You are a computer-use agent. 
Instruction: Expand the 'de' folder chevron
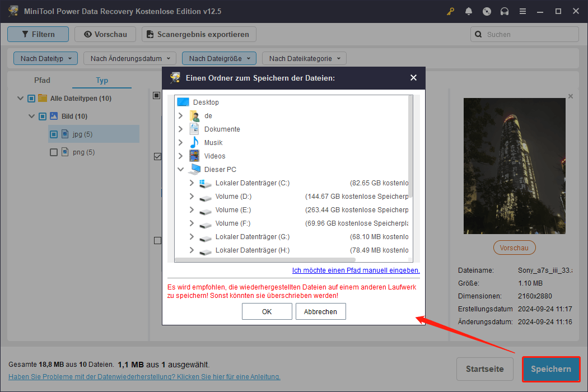point(180,115)
